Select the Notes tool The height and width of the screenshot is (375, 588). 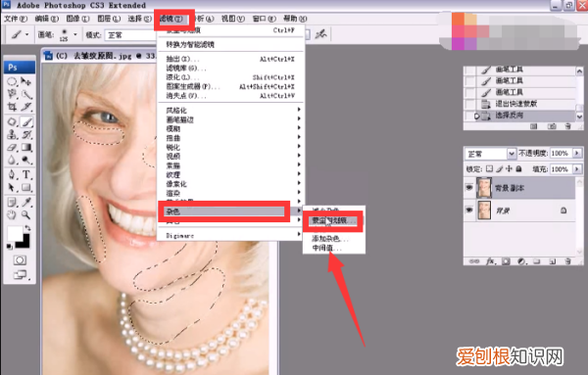[12, 203]
